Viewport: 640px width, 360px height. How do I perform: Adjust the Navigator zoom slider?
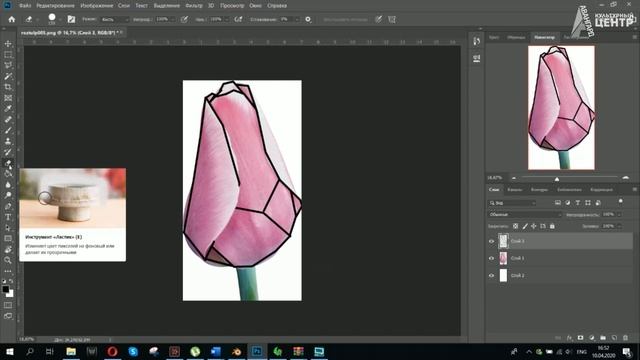tap(557, 178)
